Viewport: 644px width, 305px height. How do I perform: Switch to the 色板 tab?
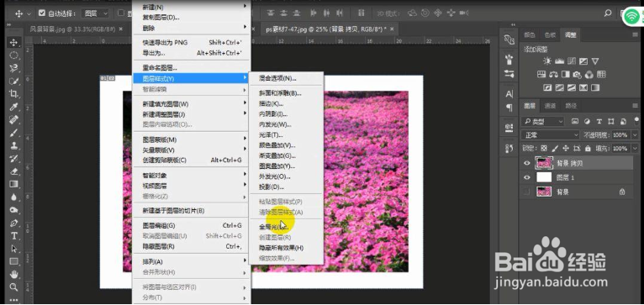click(550, 35)
